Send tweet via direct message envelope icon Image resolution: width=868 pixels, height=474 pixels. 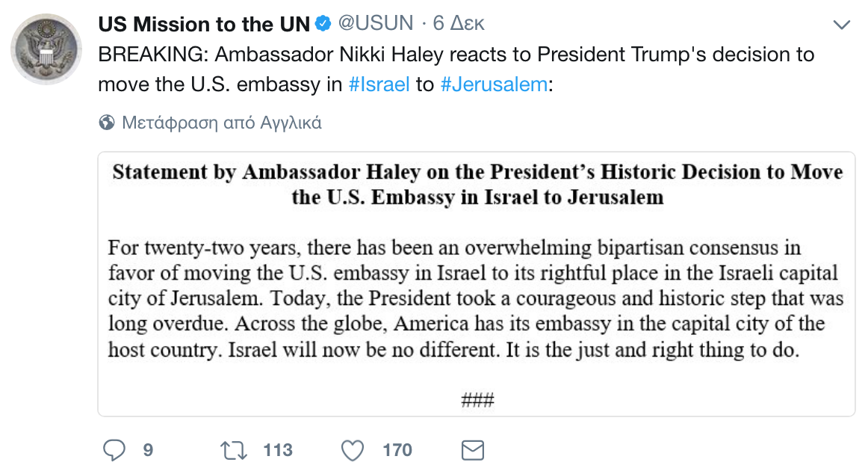click(x=473, y=450)
